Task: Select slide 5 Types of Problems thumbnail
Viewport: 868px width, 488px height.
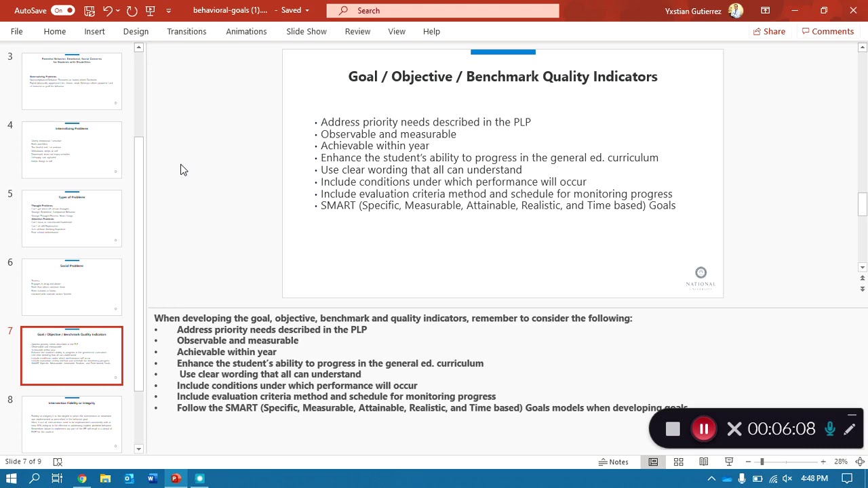Action: point(72,218)
